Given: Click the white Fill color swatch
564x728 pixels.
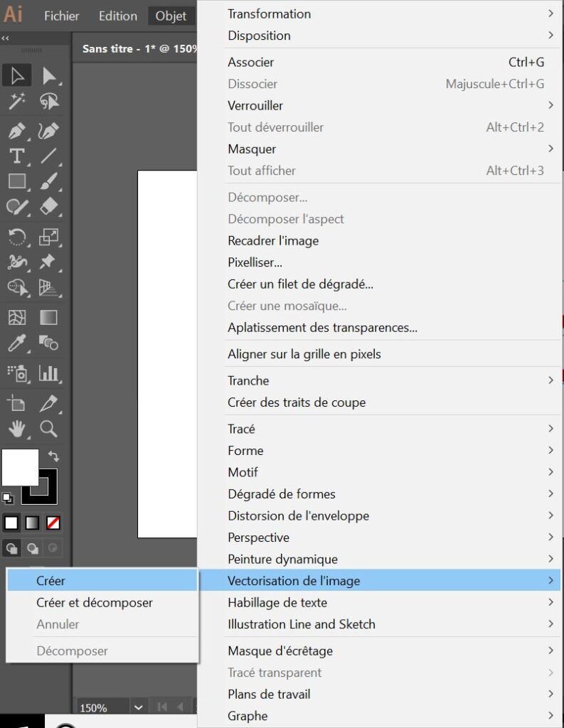Looking at the screenshot, I should tap(20, 467).
